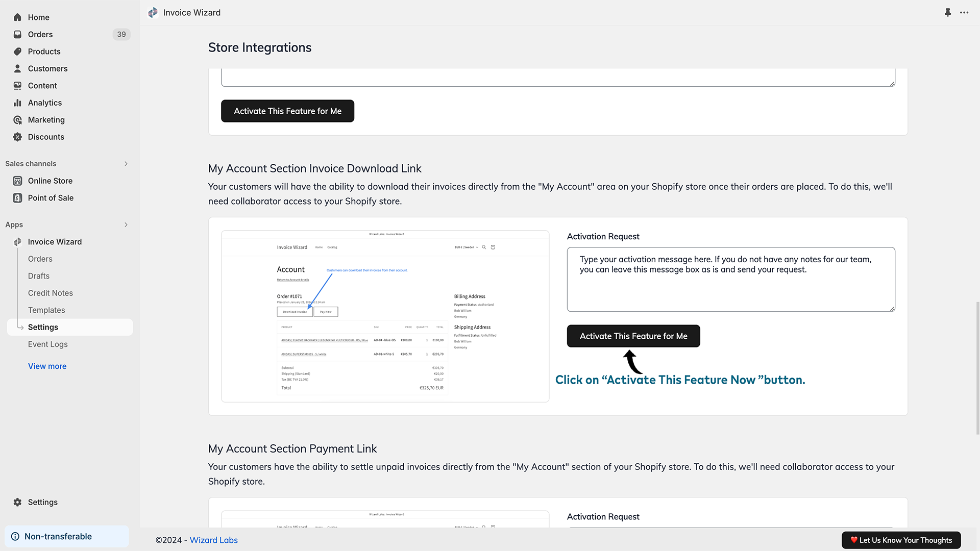Screen dimensions: 980x551
Task: Click the Orders count badge 39
Action: tap(121, 34)
